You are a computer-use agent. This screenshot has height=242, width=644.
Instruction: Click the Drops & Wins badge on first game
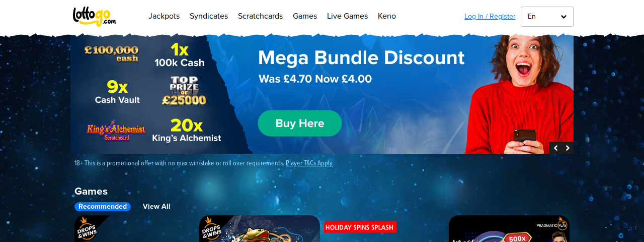pyautogui.click(x=89, y=229)
